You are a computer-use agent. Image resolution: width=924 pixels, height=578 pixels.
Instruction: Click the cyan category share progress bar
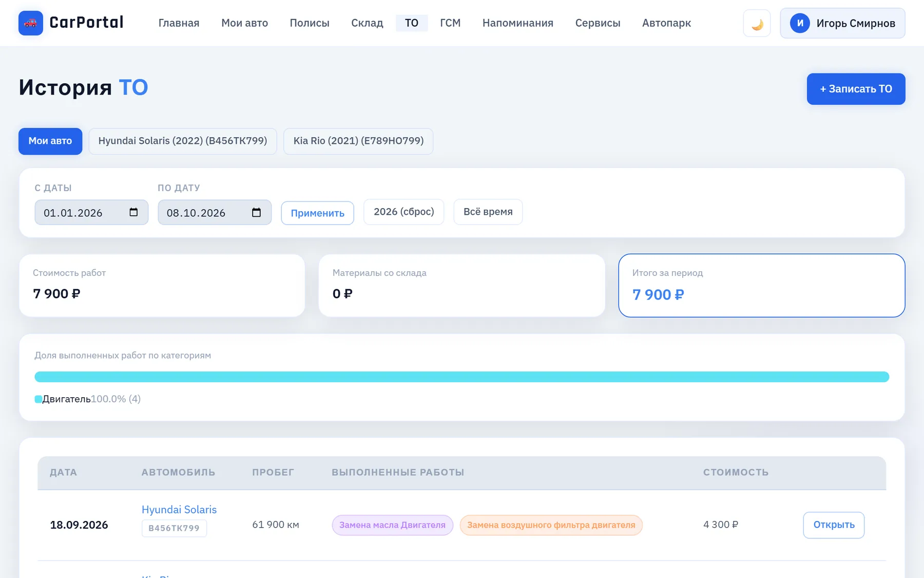pyautogui.click(x=461, y=377)
